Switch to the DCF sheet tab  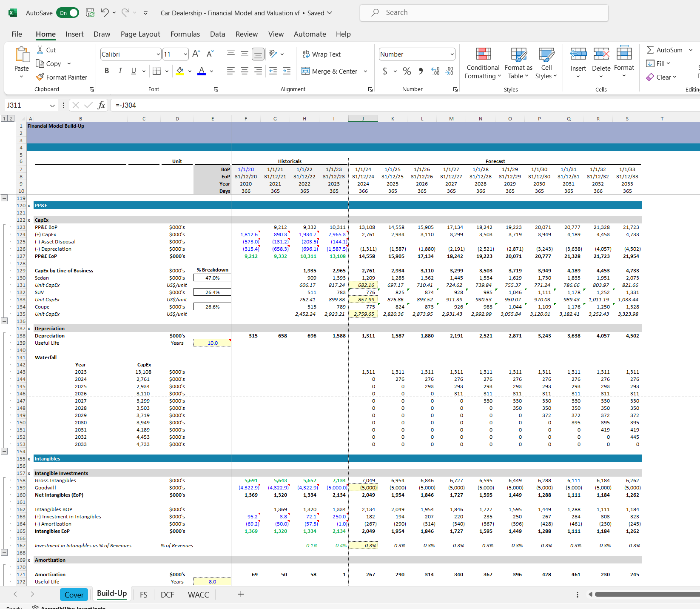167,595
